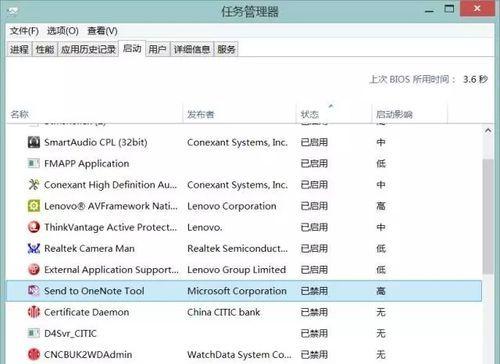500x364 pixels.
Task: Select the 启动 tab
Action: (x=132, y=49)
